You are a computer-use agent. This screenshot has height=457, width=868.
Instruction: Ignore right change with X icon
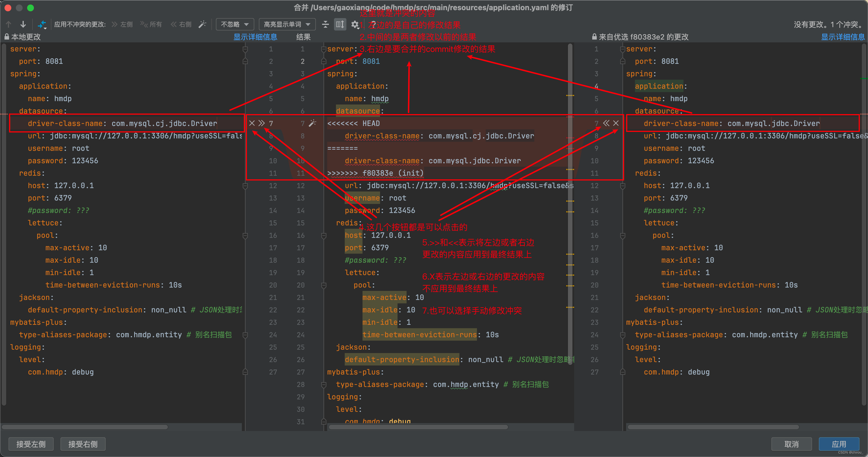click(x=616, y=123)
